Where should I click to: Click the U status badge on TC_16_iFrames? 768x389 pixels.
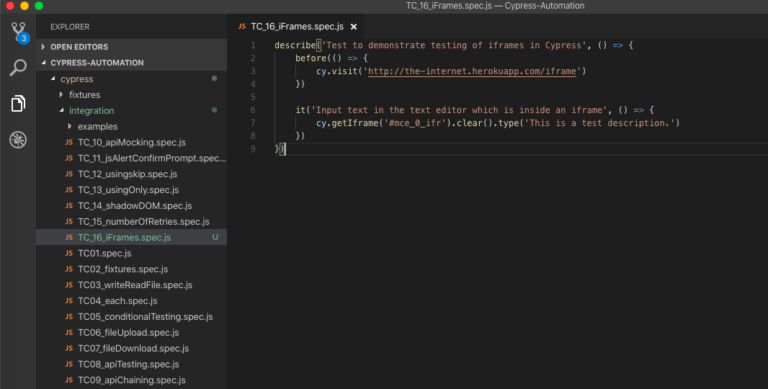[215, 237]
